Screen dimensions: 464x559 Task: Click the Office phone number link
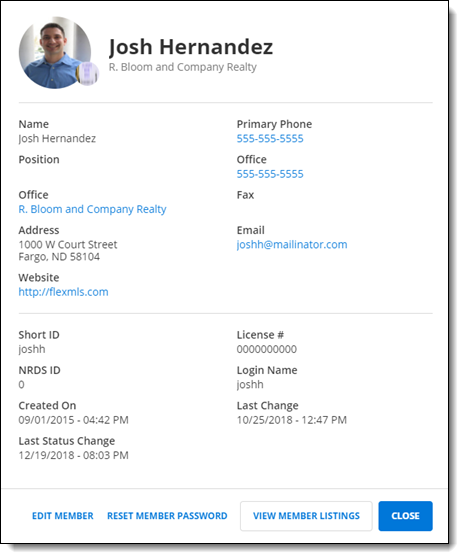pyautogui.click(x=270, y=174)
